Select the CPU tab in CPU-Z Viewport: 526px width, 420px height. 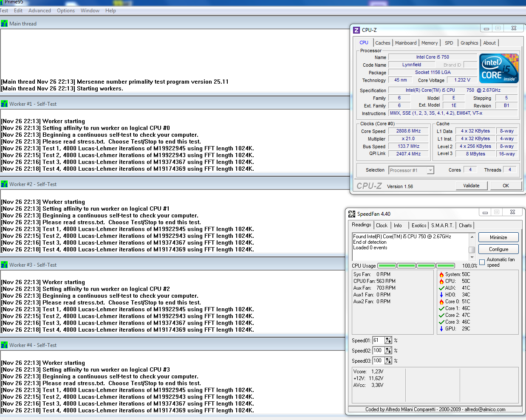[364, 42]
